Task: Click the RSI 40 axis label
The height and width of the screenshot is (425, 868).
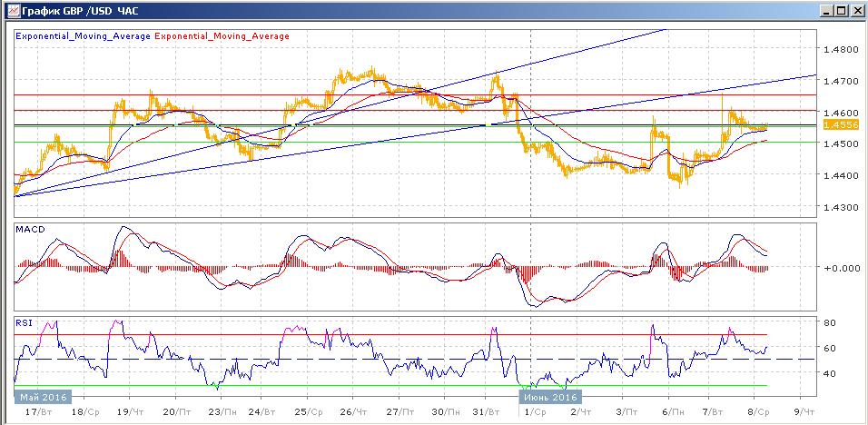Action: tap(830, 373)
